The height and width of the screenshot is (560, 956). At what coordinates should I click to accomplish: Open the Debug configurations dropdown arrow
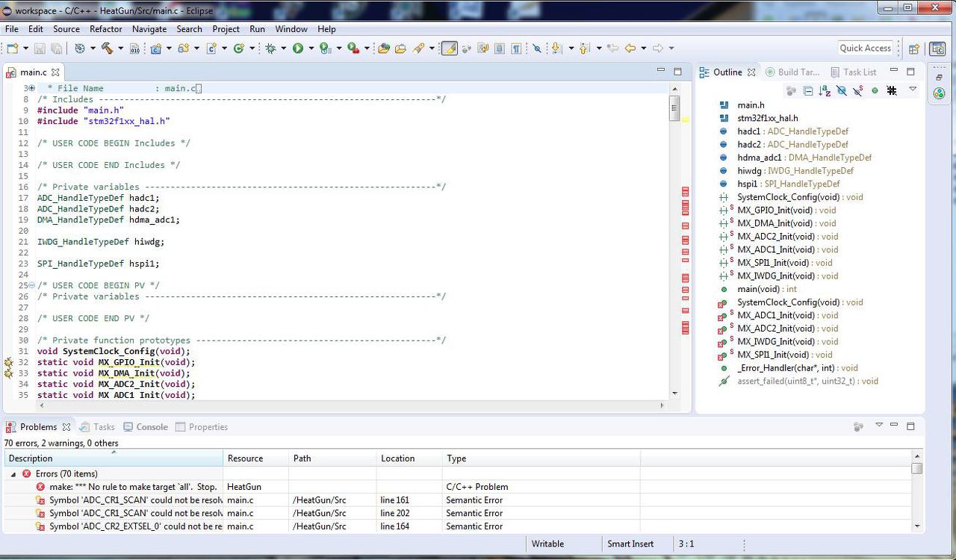tap(283, 49)
